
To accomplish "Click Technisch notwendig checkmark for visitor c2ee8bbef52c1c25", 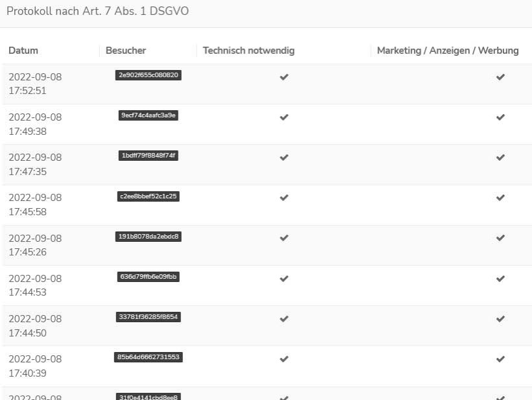I will 284,198.
